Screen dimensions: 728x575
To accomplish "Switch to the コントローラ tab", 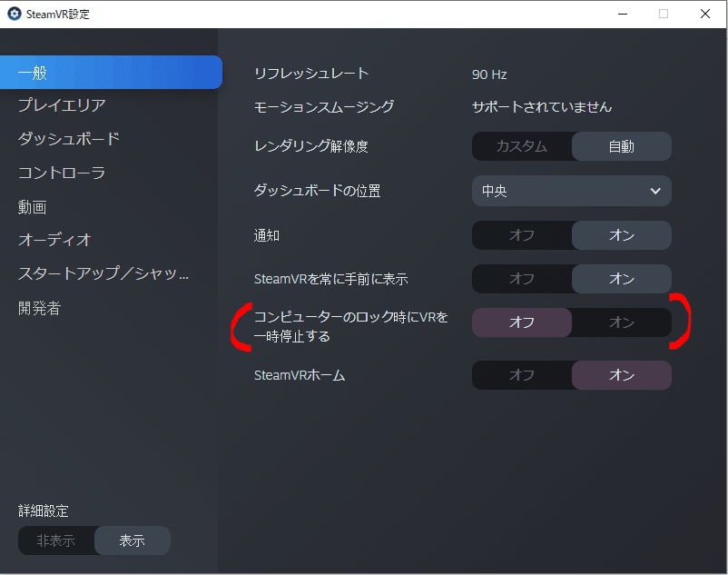I will click(62, 173).
